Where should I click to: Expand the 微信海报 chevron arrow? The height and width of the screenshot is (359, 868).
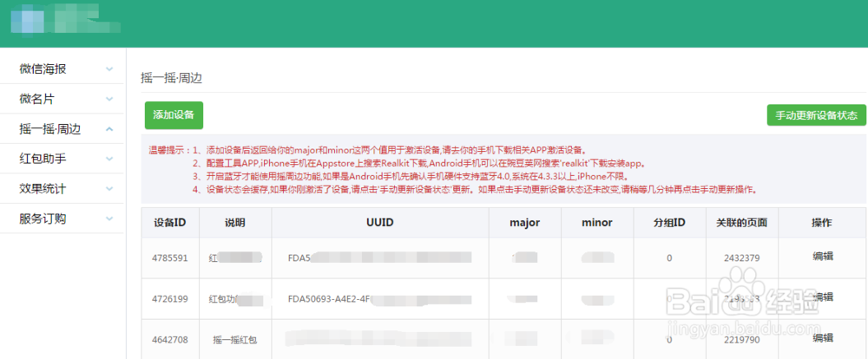[109, 69]
